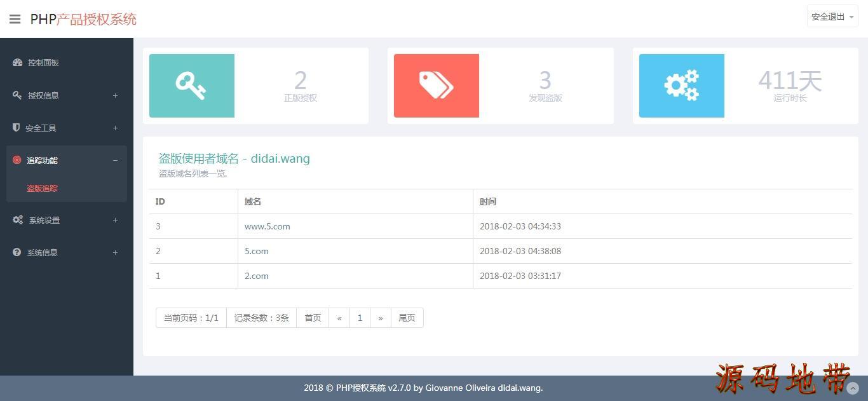Click the dashboard icon beside 控制面板
This screenshot has height=401, width=868.
pos(17,62)
